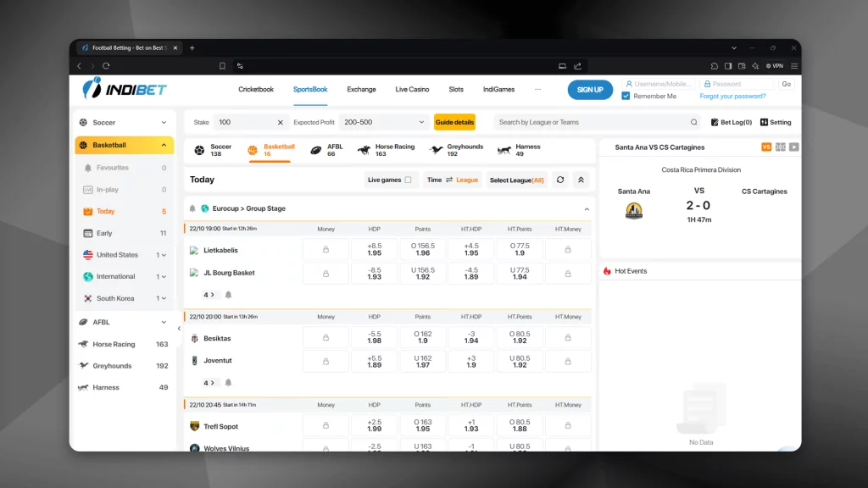Open a new browser tab with plus
This screenshot has width=868, height=488.
pyautogui.click(x=192, y=48)
